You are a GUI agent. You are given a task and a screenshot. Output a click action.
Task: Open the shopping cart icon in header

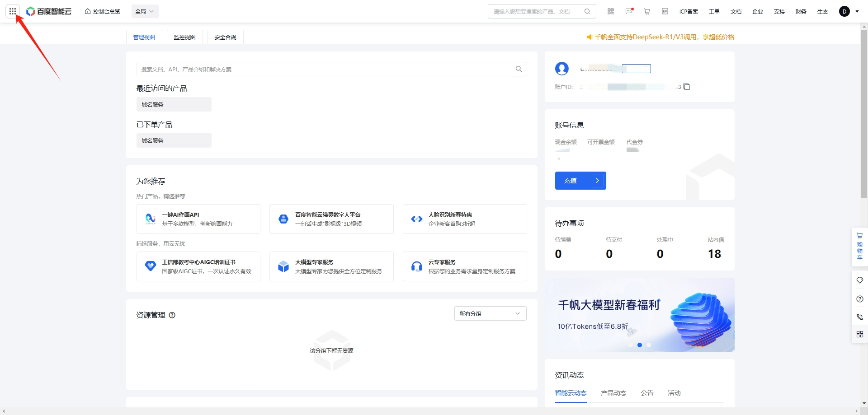647,11
